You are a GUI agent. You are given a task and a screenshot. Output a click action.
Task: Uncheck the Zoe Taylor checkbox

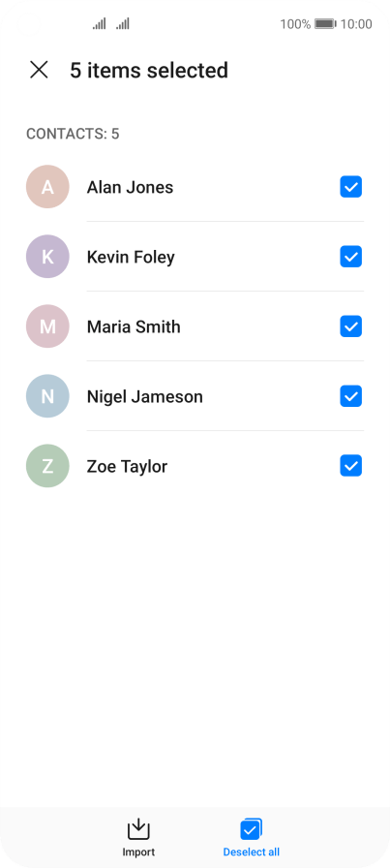350,466
